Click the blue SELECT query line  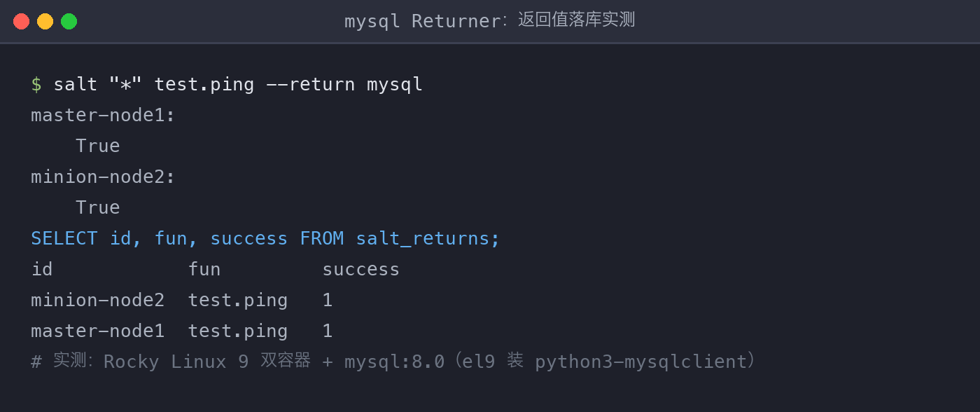(265, 238)
